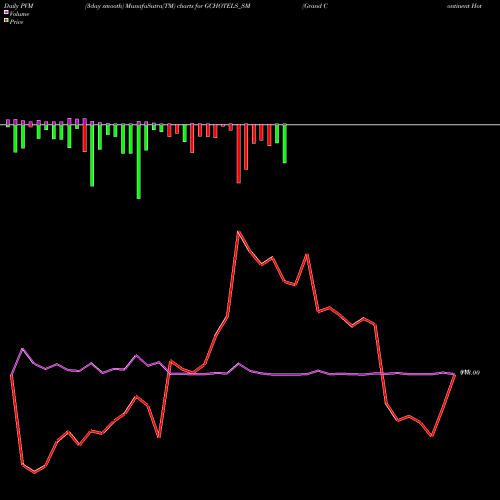
Task: Click the Price legend color swatch
Action: pos(6,21)
